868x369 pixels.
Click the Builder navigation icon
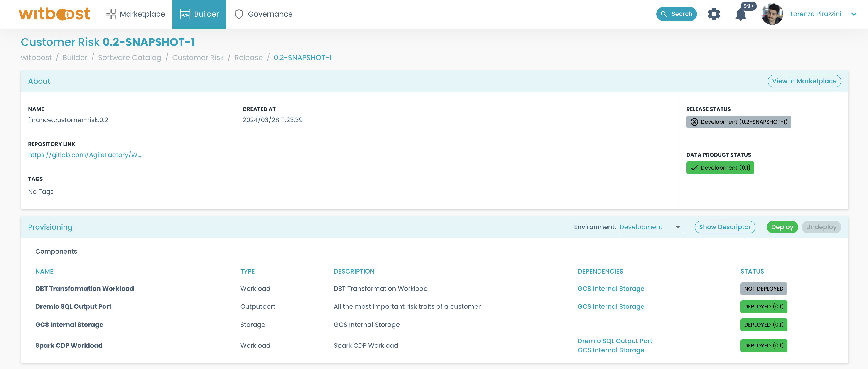[185, 14]
